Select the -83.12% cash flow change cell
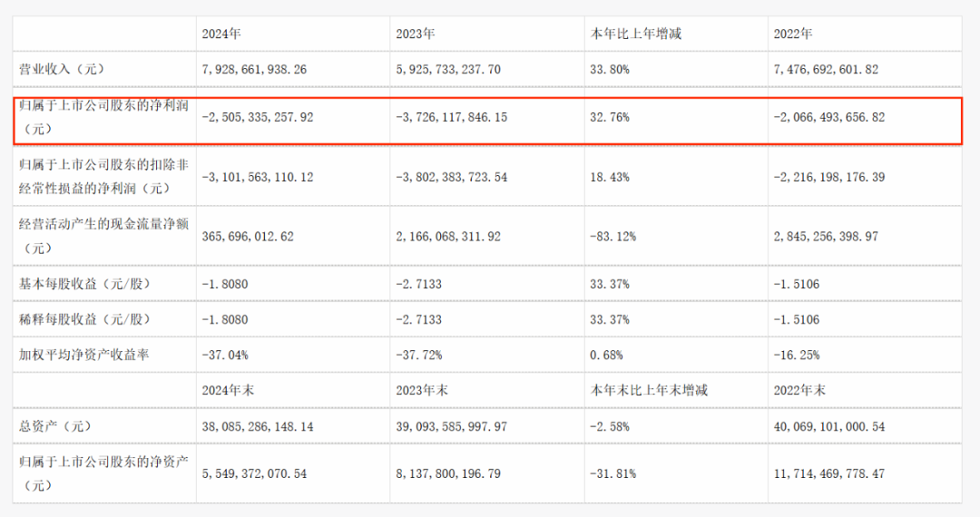This screenshot has height=517, width=980. pyautogui.click(x=612, y=236)
